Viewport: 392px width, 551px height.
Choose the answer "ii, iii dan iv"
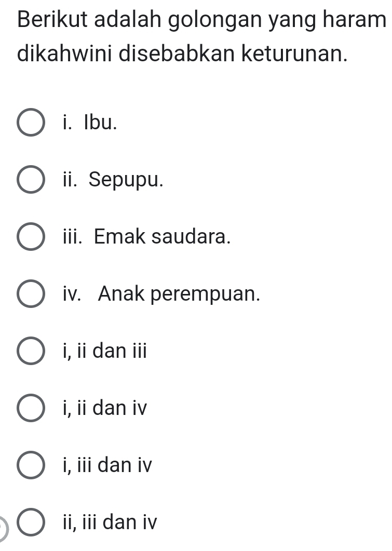(x=31, y=522)
